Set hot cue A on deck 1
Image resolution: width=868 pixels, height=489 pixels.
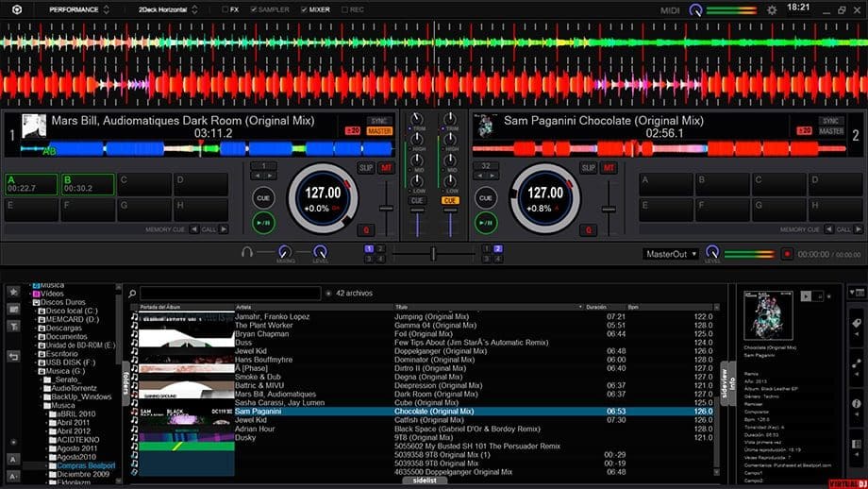click(31, 184)
